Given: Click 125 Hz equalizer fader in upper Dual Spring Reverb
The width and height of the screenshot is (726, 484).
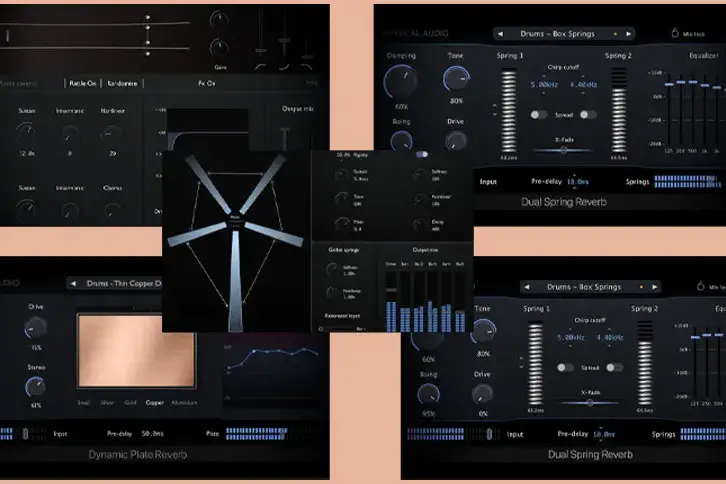Looking at the screenshot, I should pyautogui.click(x=669, y=85).
